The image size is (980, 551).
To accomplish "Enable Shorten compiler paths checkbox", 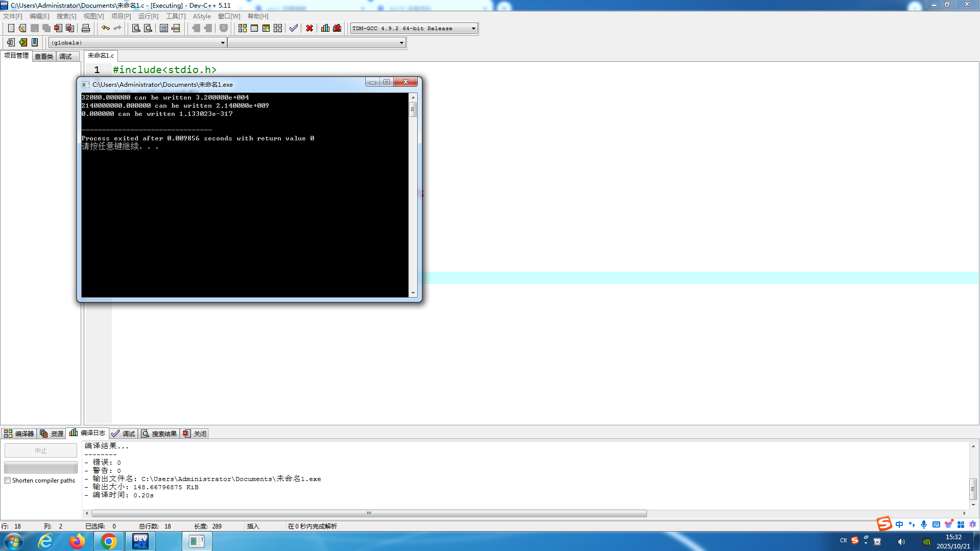I will point(8,481).
